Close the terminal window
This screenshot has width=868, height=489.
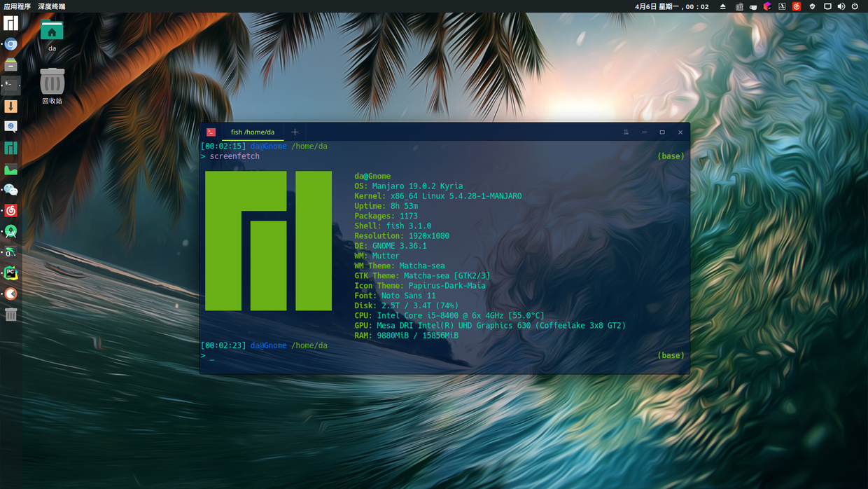pyautogui.click(x=680, y=132)
